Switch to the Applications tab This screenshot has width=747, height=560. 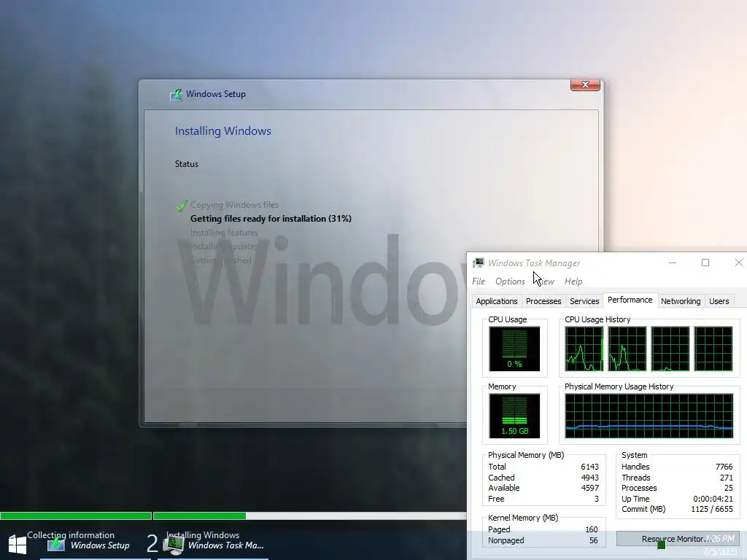tap(496, 301)
